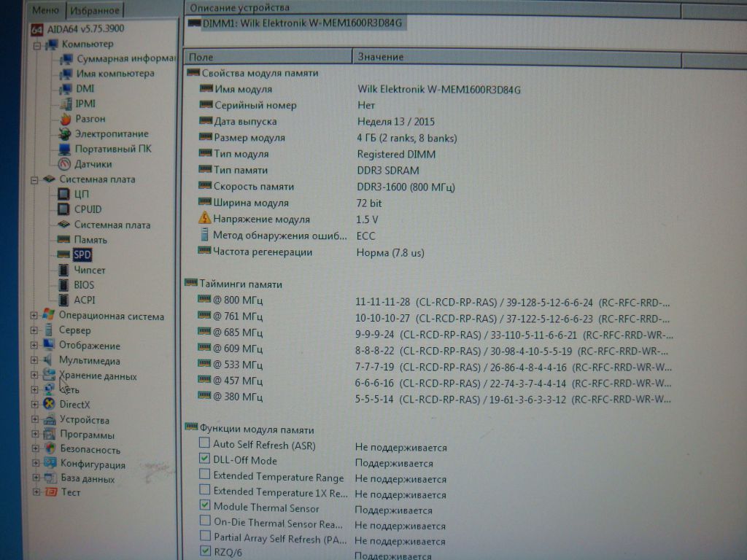Select the SPD tree item
This screenshot has width=747, height=560.
pyautogui.click(x=82, y=254)
